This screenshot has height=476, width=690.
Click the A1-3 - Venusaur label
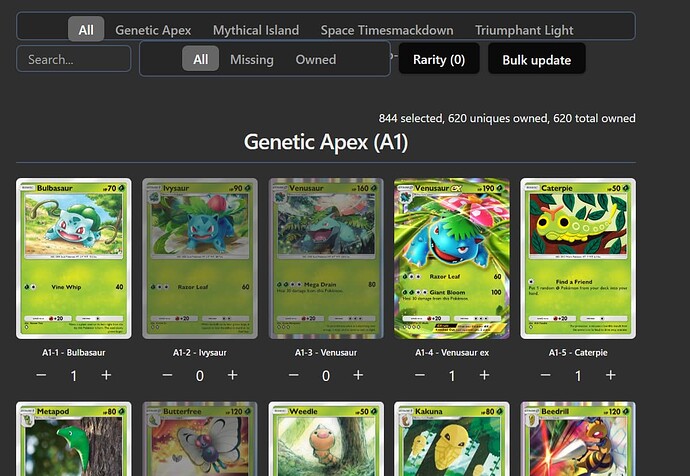326,352
